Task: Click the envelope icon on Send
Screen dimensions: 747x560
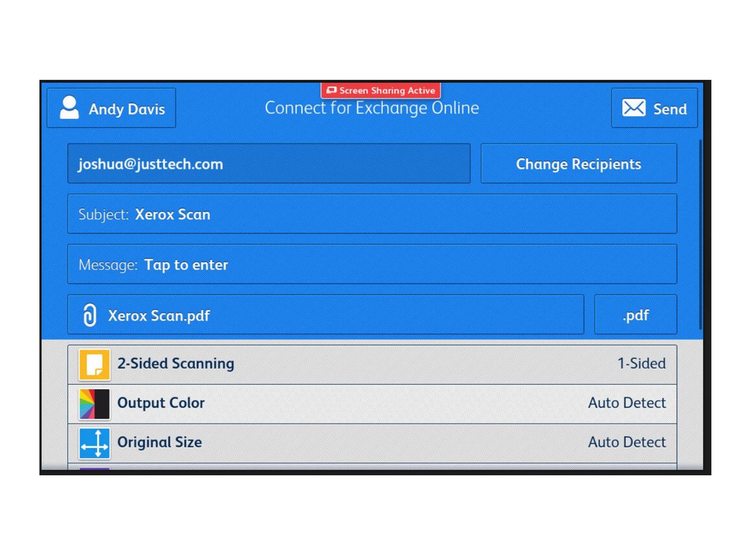Action: point(633,108)
